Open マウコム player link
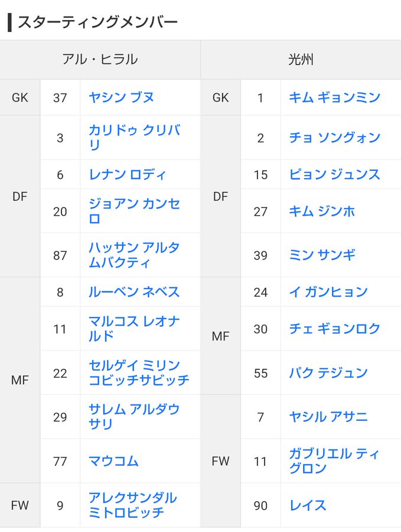 click(x=113, y=460)
